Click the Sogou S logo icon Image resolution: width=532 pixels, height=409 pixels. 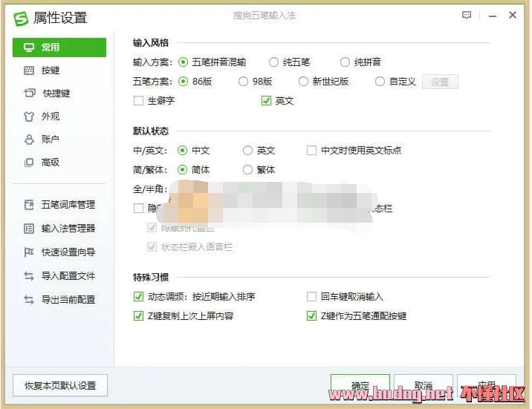pyautogui.click(x=21, y=19)
